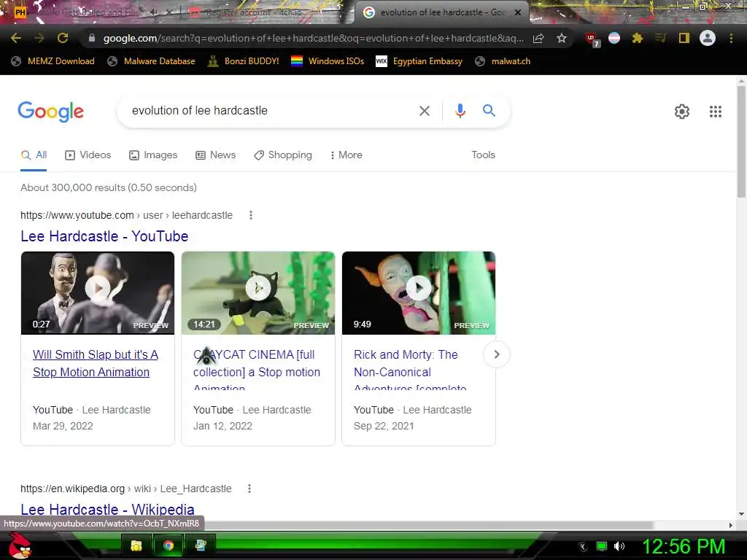Switch to Images results

click(x=153, y=155)
